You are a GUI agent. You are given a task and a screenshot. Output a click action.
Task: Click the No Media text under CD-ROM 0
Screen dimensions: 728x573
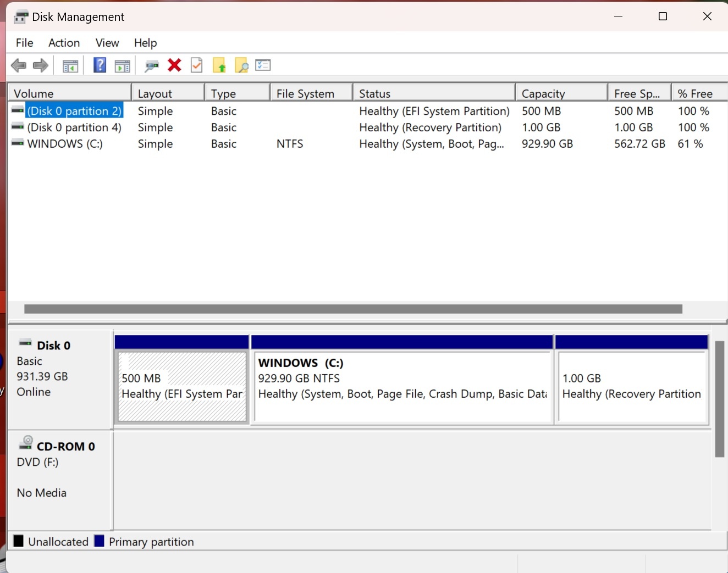[42, 493]
